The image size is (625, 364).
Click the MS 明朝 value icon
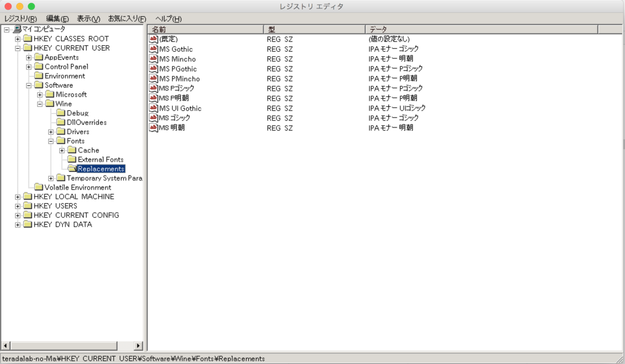click(153, 128)
